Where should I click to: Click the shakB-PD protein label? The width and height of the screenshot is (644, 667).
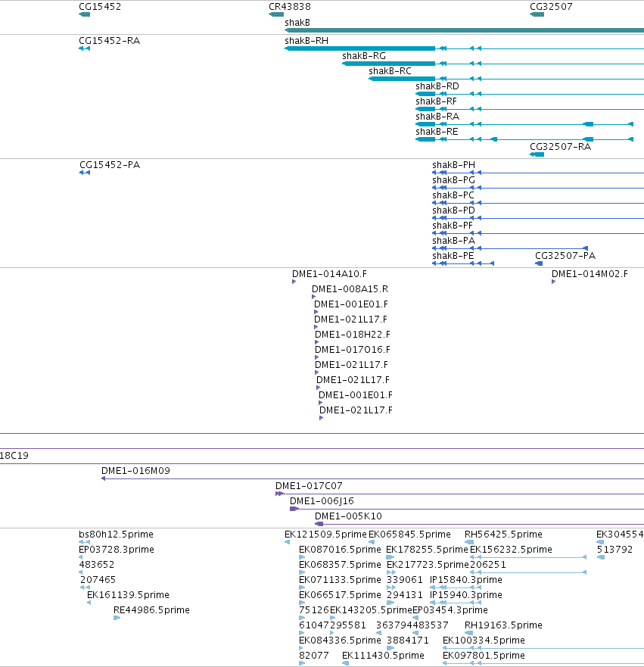pos(453,210)
